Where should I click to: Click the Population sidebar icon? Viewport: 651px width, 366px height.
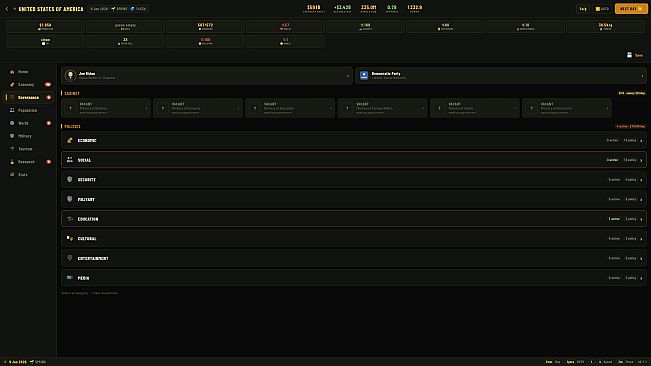point(12,110)
